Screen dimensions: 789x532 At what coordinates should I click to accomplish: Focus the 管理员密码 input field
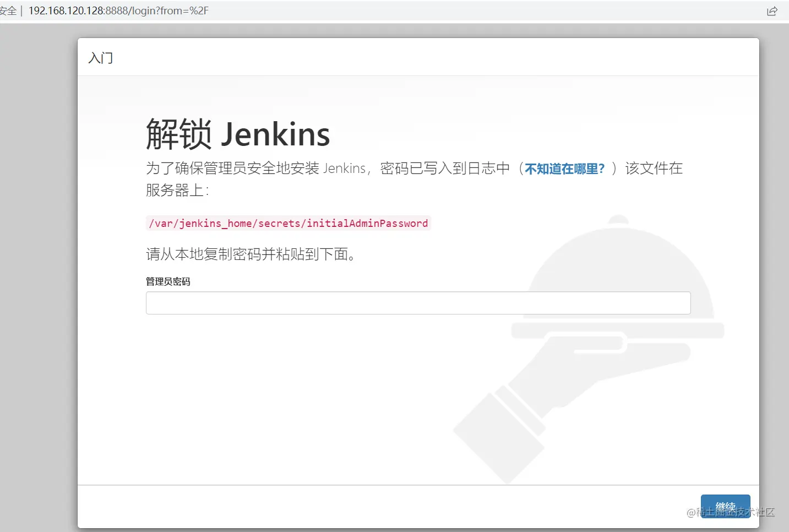pyautogui.click(x=418, y=303)
